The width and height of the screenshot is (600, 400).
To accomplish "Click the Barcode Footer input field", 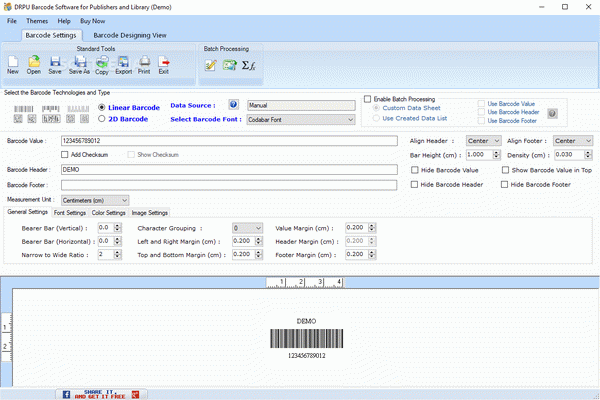I will (x=229, y=185).
